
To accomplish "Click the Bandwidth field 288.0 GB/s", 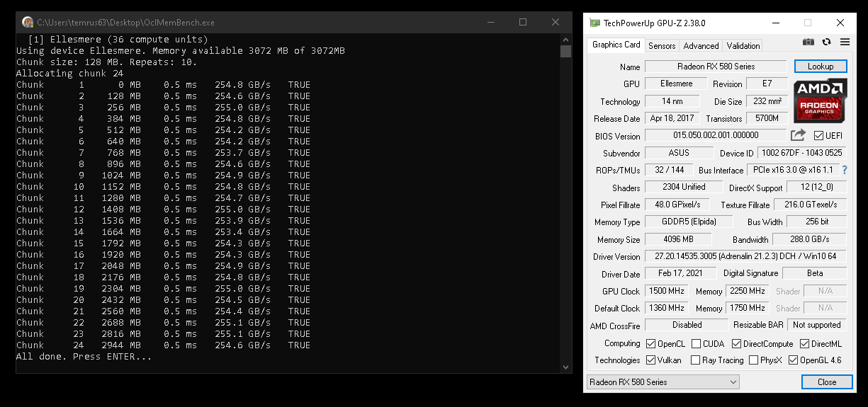I will click(x=809, y=239).
